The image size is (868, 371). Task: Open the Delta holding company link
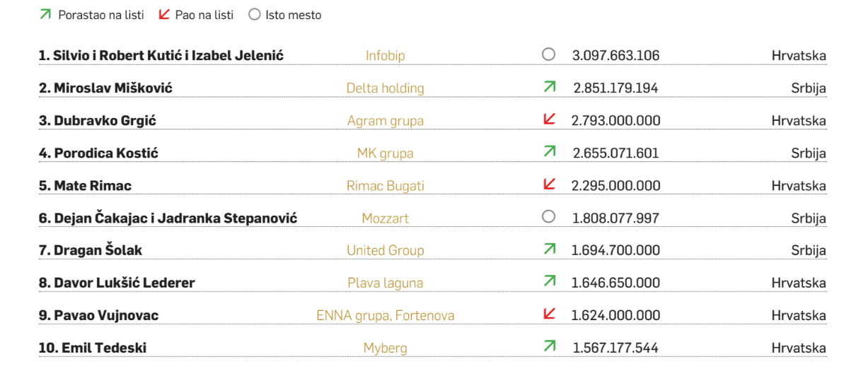coord(385,88)
